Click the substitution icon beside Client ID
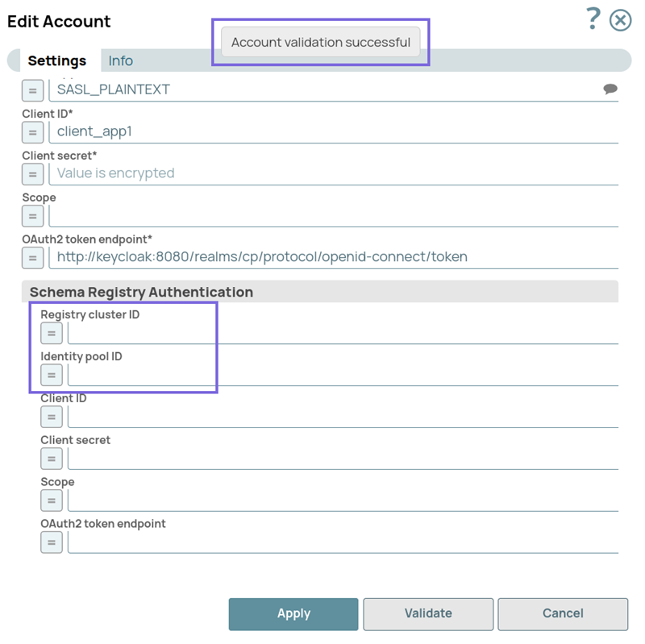 pos(31,132)
